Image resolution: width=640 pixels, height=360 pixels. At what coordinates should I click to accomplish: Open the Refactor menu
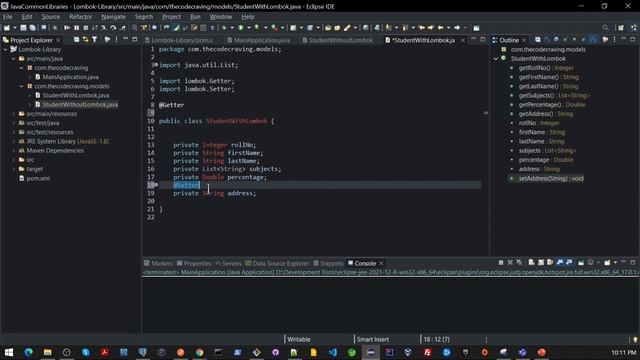(x=80, y=17)
